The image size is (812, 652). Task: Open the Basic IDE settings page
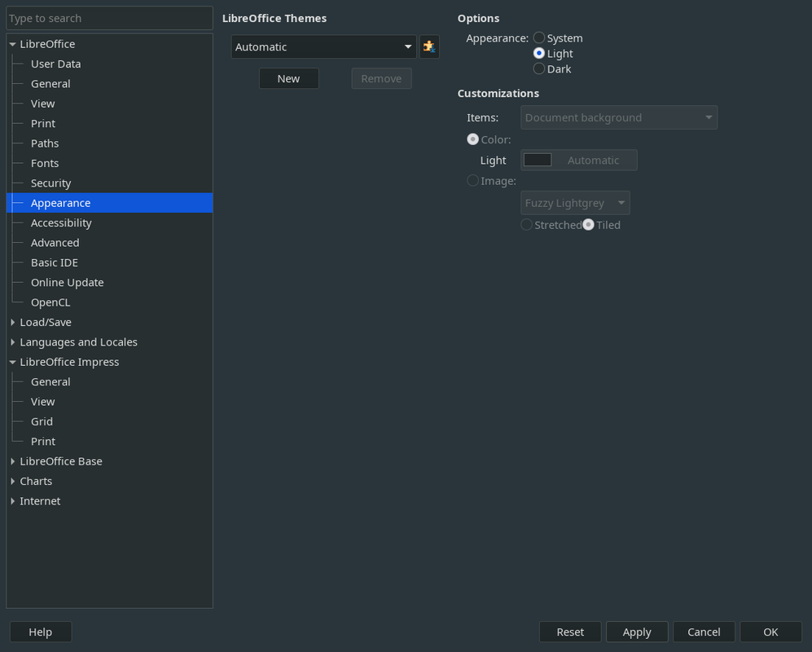(55, 262)
